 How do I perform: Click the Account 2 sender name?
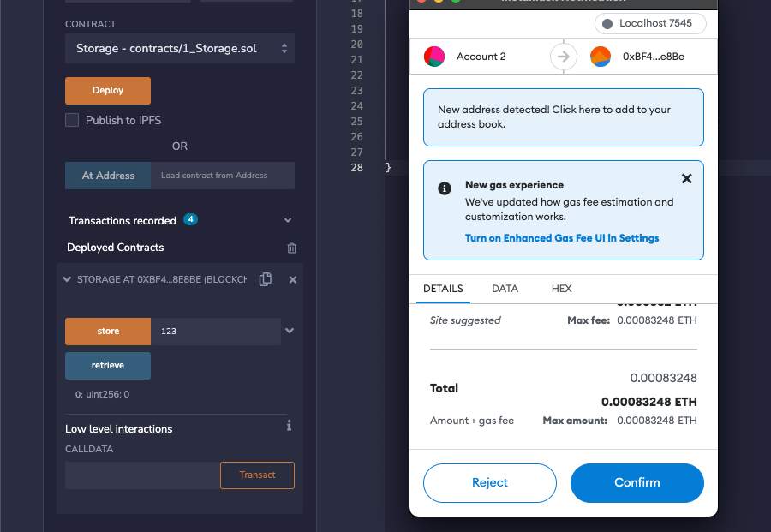[481, 57]
